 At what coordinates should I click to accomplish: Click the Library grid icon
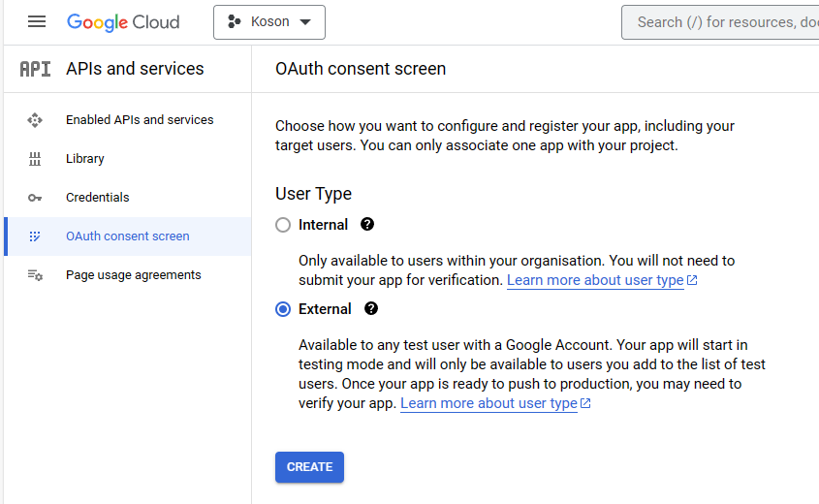coord(35,159)
